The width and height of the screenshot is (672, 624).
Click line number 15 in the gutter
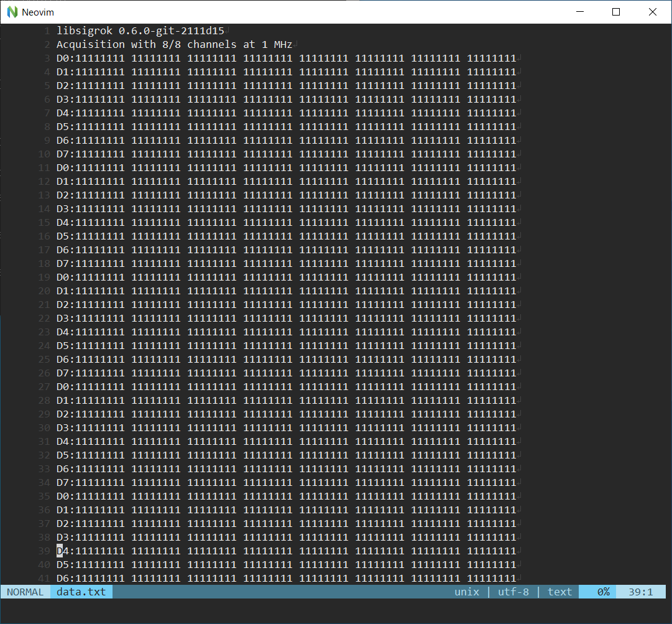pyautogui.click(x=44, y=223)
